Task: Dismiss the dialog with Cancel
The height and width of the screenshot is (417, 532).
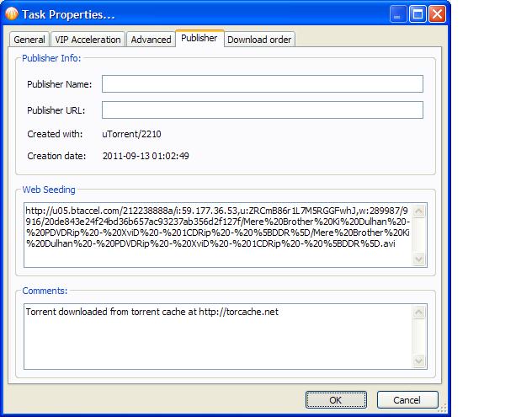Action: 407,399
